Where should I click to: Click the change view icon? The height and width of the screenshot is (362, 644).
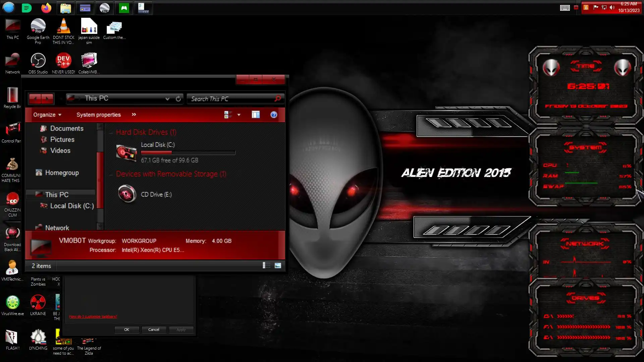tap(228, 115)
